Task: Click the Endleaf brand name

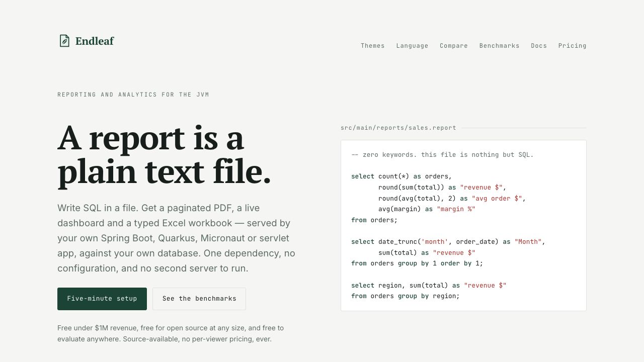Action: [95, 41]
